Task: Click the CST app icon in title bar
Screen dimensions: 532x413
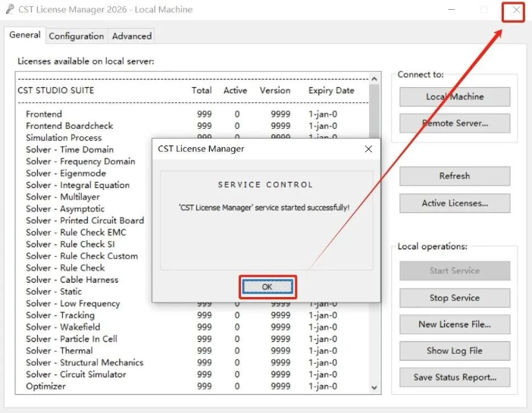Action: (x=9, y=10)
